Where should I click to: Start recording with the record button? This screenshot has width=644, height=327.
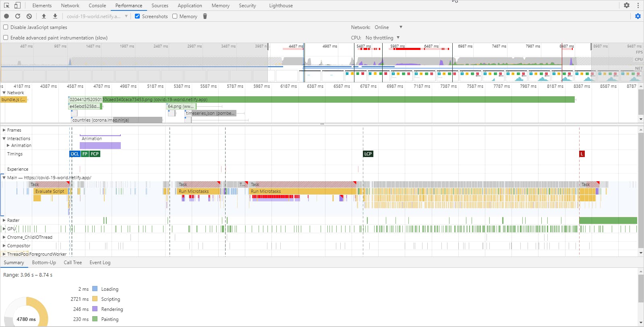pos(6,16)
